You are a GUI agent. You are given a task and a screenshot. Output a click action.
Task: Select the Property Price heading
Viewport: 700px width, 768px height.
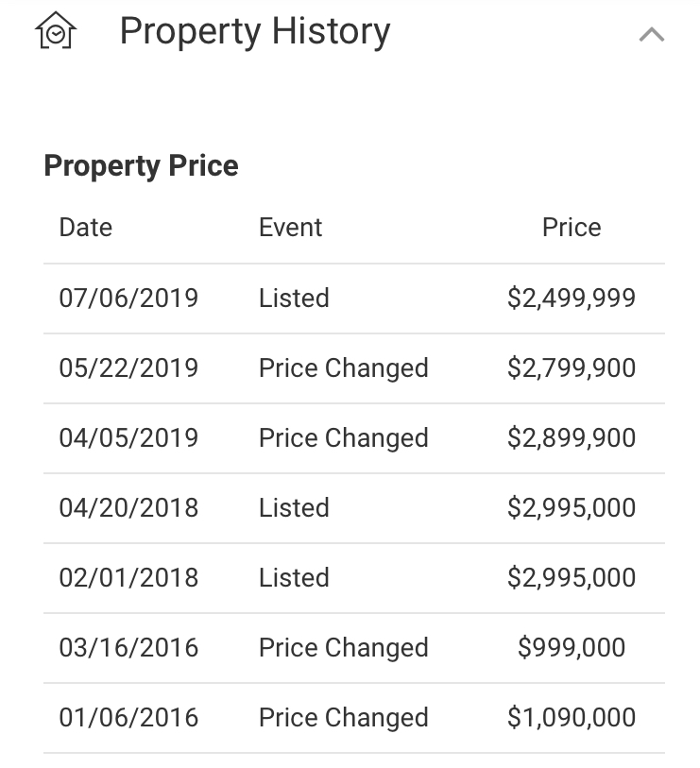[141, 166]
